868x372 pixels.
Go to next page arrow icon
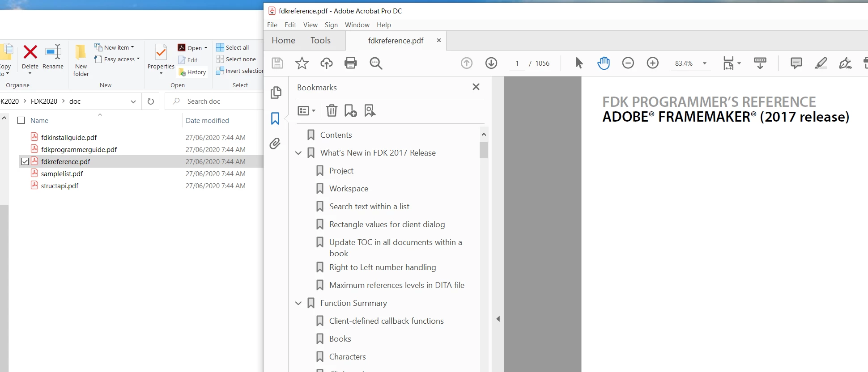[491, 63]
